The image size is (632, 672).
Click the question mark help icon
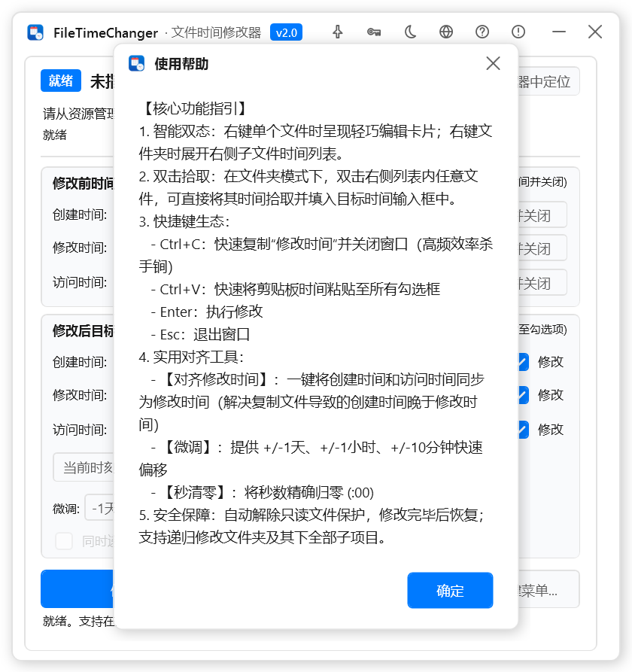click(x=482, y=32)
